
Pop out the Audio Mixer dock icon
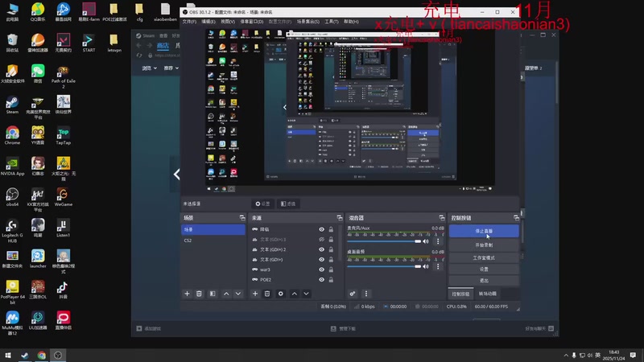coord(442,217)
